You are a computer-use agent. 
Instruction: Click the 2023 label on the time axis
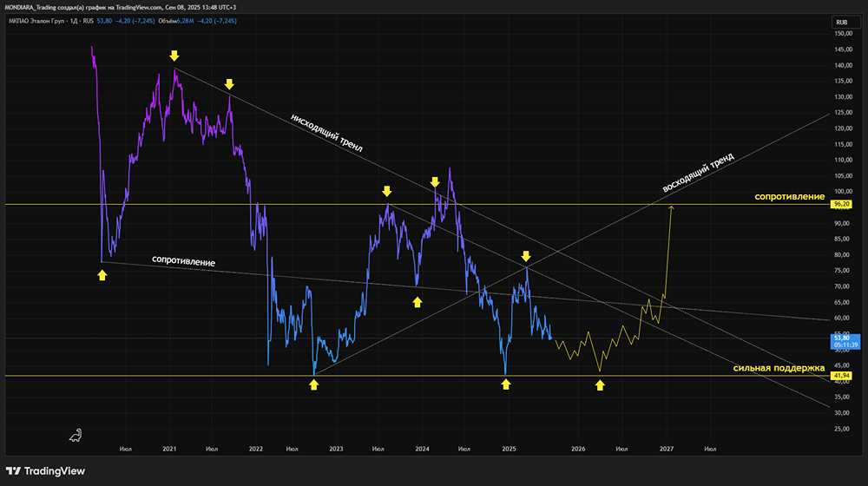pos(336,449)
